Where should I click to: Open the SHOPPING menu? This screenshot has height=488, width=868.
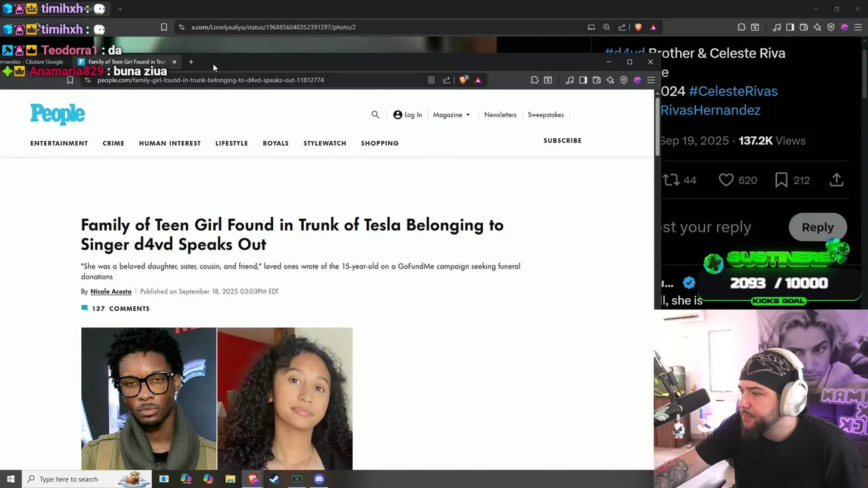click(380, 143)
